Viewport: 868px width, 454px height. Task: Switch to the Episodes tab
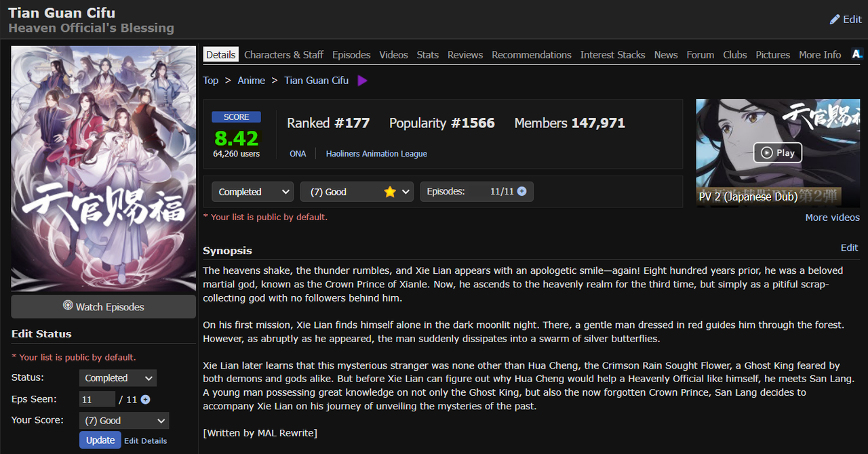pos(351,55)
